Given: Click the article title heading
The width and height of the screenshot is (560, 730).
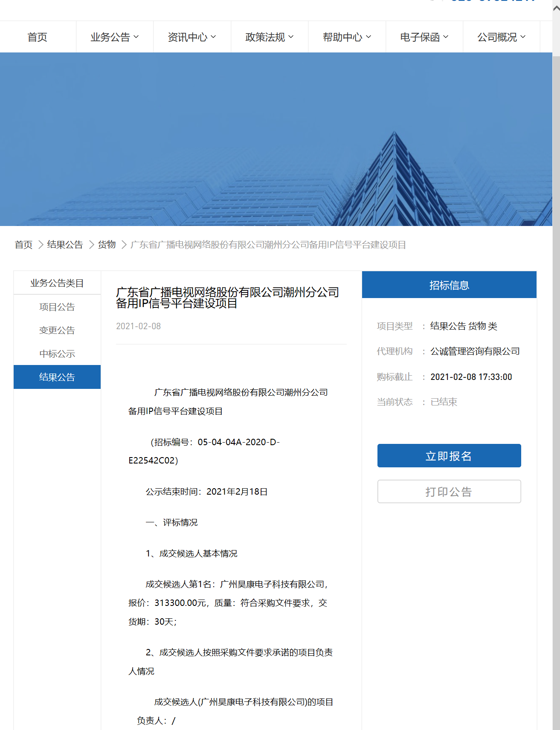Looking at the screenshot, I should point(228,298).
